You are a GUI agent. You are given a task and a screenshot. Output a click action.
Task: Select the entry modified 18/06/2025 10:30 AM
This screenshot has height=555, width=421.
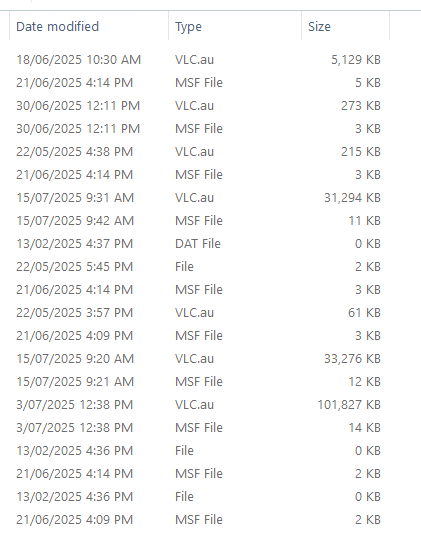click(198, 60)
